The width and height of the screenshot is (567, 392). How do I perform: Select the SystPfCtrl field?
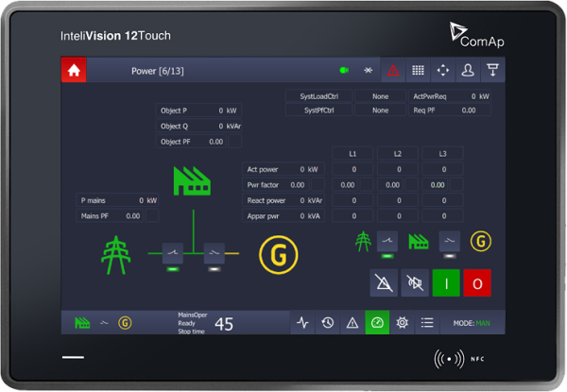tap(319, 111)
